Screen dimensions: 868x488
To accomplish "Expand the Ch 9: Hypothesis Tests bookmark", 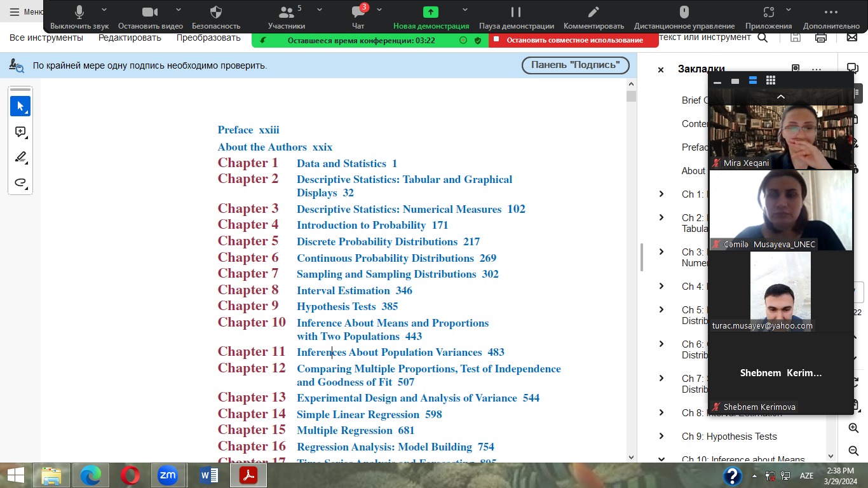I will [x=661, y=437].
